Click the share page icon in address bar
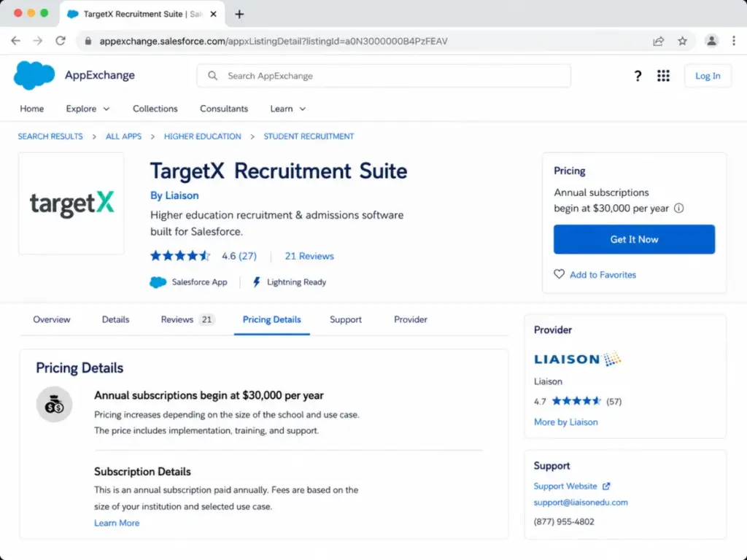Image resolution: width=747 pixels, height=560 pixels. 659,41
